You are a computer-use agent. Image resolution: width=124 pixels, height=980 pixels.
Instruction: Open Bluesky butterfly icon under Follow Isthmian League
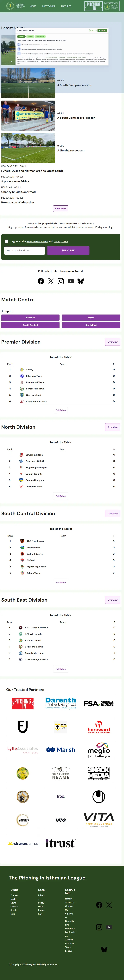[81, 281]
